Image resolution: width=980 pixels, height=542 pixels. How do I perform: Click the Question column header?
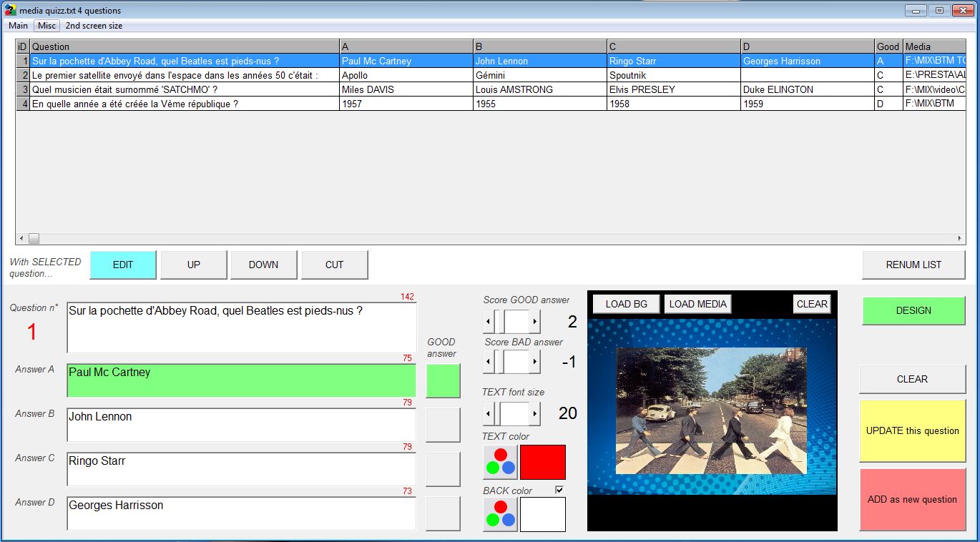tap(185, 46)
